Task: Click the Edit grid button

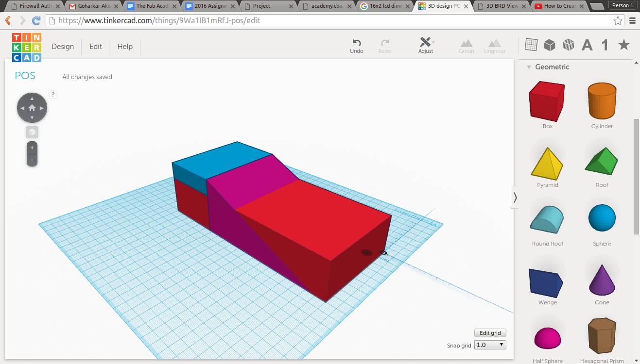Action: (490, 333)
